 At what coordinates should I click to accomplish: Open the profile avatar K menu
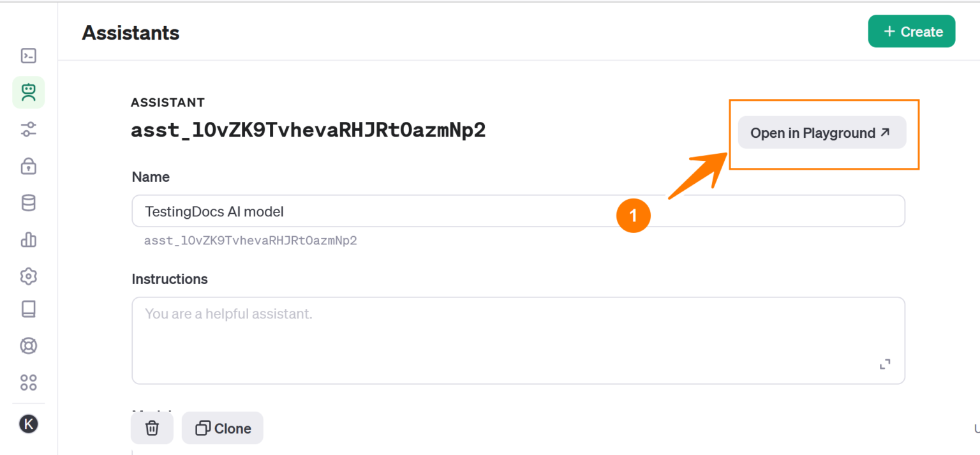click(x=28, y=423)
